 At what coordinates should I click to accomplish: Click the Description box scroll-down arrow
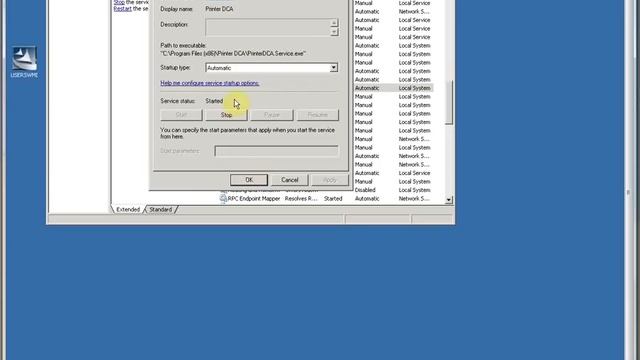pyautogui.click(x=334, y=32)
